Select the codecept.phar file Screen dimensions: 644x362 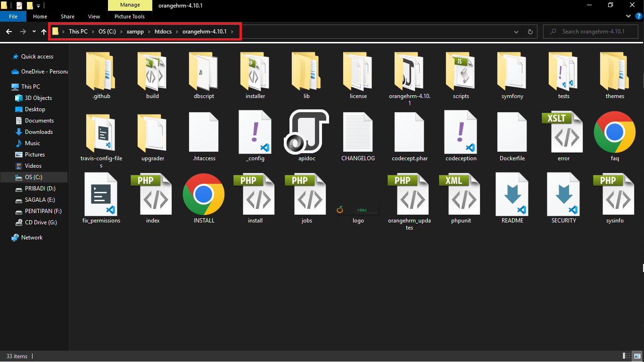(410, 138)
